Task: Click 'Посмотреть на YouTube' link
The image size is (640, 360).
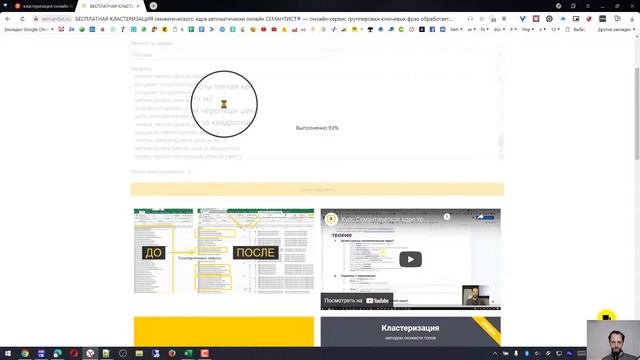Action: [x=356, y=300]
